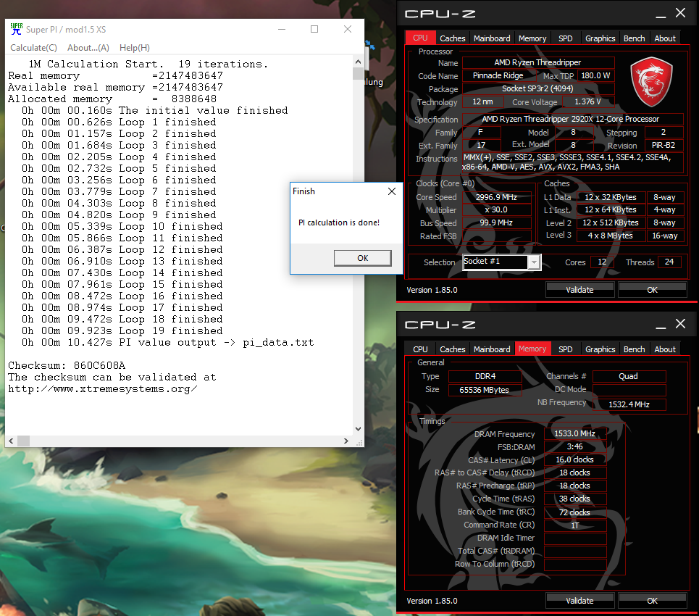Select Memory tab in lower CPU-Z window

pos(532,349)
